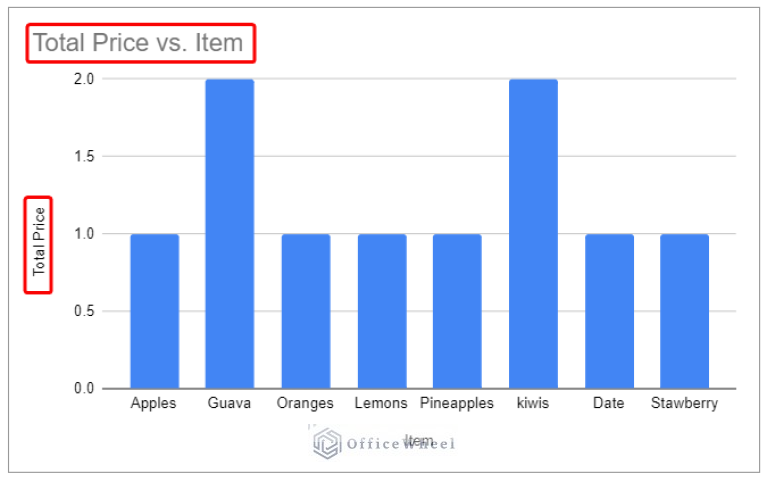Click the Guava bar
The image size is (767, 482).
point(229,233)
